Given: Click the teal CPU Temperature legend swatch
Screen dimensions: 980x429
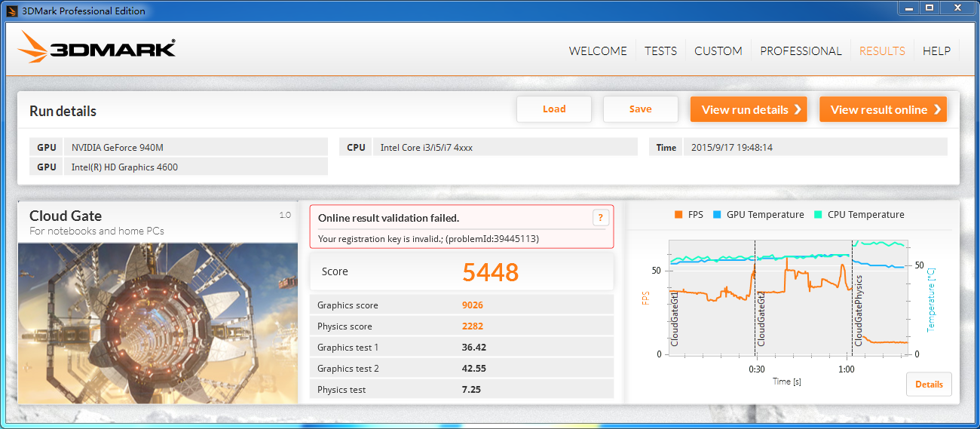Looking at the screenshot, I should (x=817, y=215).
